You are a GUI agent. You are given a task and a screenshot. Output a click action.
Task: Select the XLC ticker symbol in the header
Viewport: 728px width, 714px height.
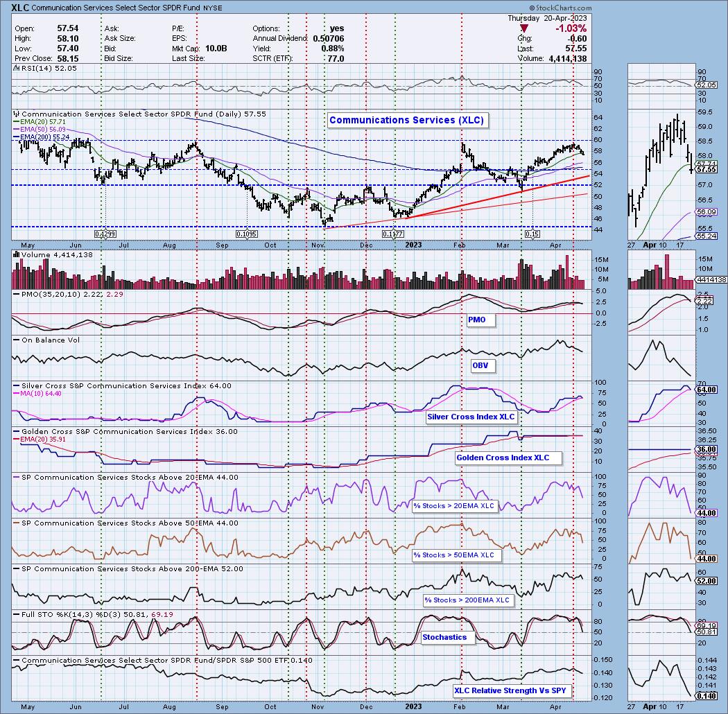[x=20, y=8]
